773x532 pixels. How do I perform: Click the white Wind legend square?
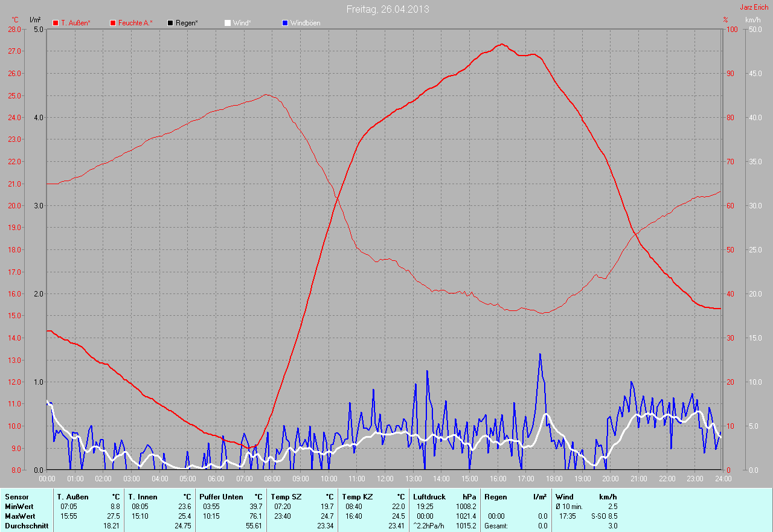click(228, 23)
